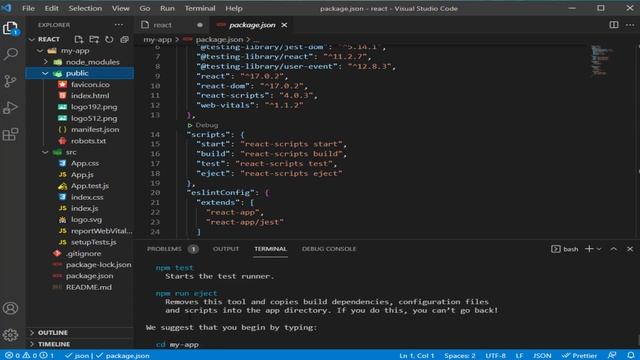Open Accounts menu in activity bar
The width and height of the screenshot is (640, 360).
(10, 308)
